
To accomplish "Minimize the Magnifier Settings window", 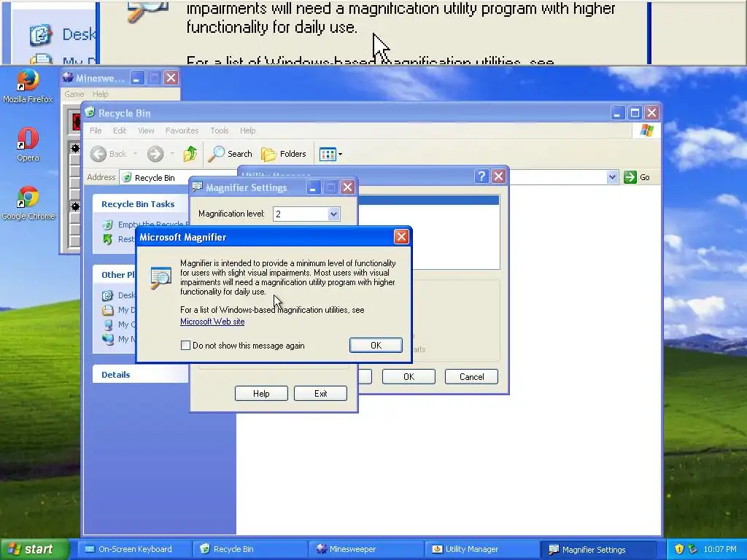I will [313, 187].
